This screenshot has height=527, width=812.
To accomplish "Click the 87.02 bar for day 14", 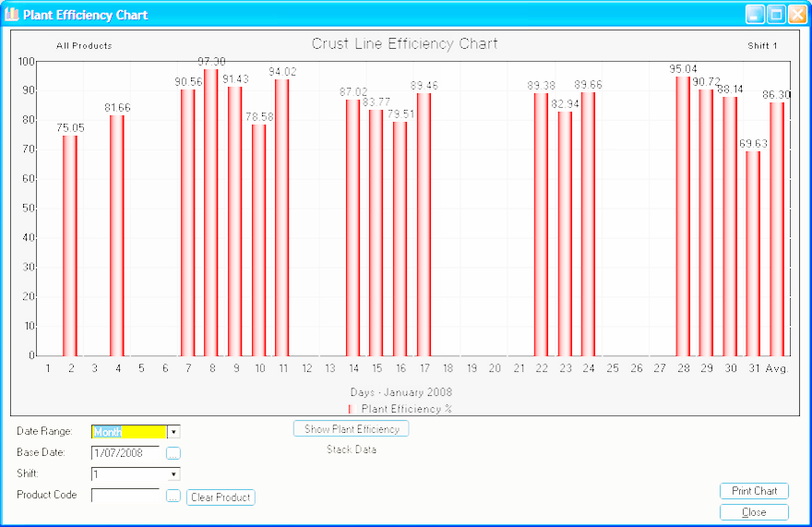I will coord(353,228).
